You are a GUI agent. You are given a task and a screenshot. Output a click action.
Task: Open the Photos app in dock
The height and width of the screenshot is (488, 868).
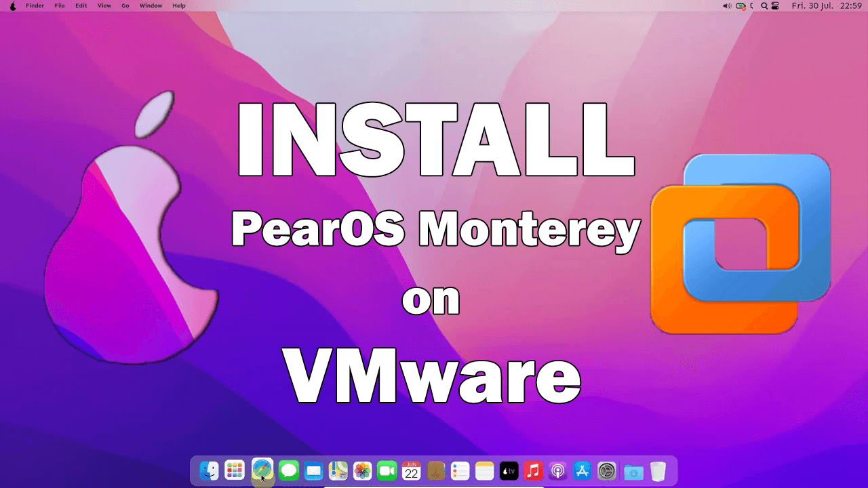coord(363,470)
